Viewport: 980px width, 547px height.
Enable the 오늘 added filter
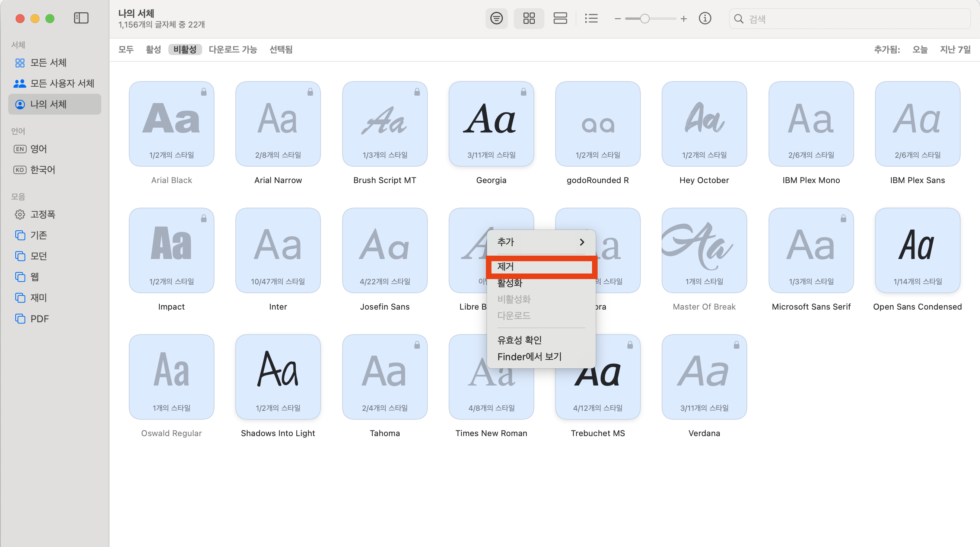tap(920, 49)
